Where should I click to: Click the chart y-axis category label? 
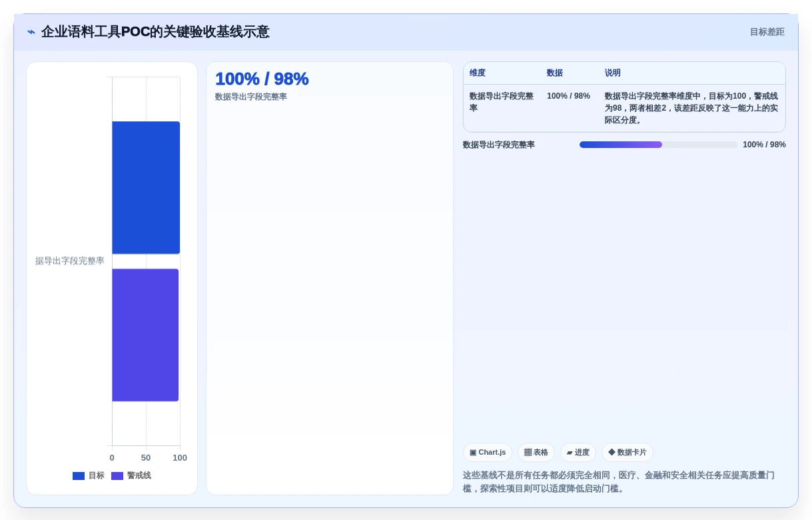pos(70,261)
